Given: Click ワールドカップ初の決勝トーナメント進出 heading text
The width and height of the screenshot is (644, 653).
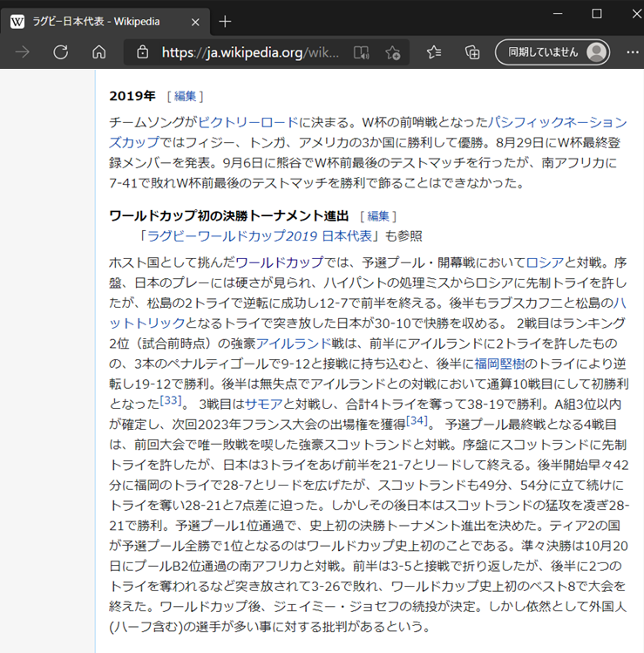Looking at the screenshot, I should 228,215.
